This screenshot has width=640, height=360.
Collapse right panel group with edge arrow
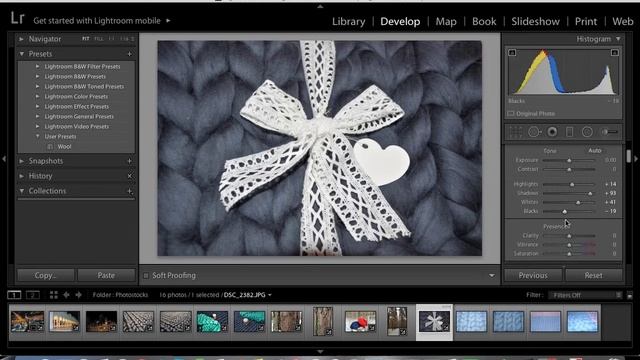(x=636, y=159)
